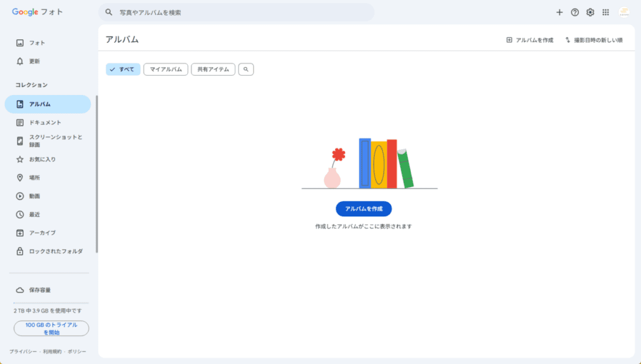Click 100 GB のトライアルを開始 button

click(x=51, y=328)
